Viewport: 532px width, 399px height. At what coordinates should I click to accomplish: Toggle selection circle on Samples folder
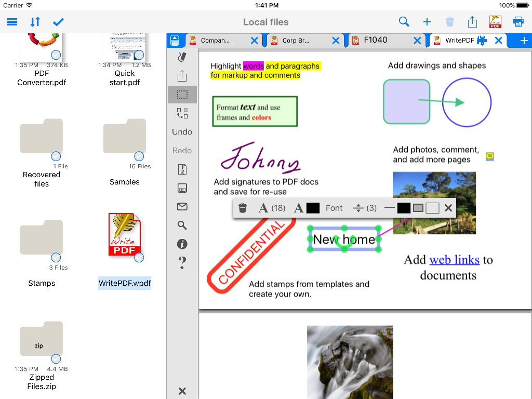point(139,156)
